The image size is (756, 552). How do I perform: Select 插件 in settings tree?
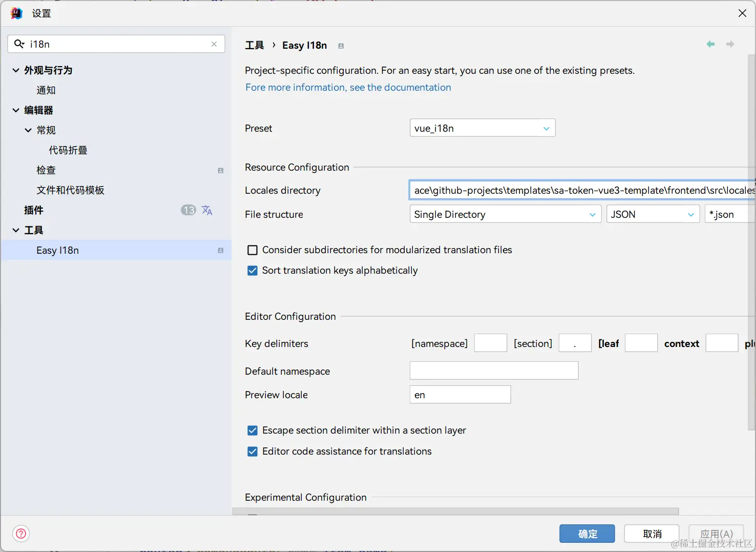(34, 210)
